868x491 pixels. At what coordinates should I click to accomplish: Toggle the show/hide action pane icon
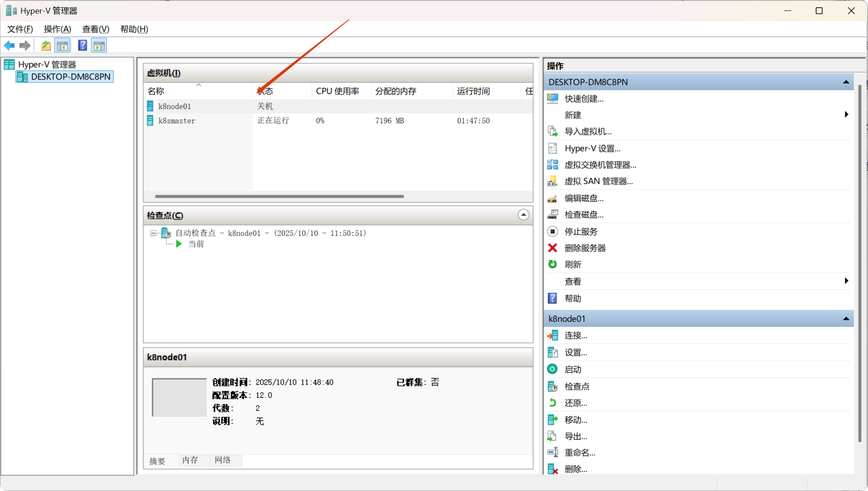(x=99, y=45)
